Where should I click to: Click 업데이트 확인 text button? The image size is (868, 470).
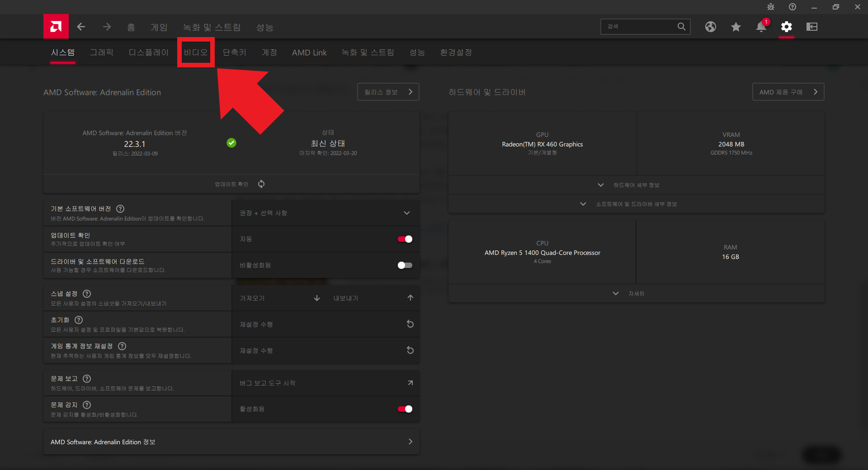[x=231, y=184]
